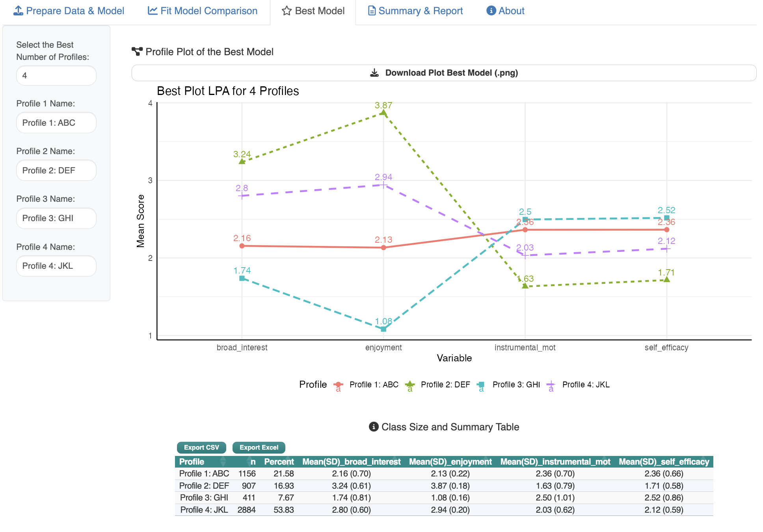The height and width of the screenshot is (532, 763).
Task: Click the star icon on Best Model tab
Action: 287,11
